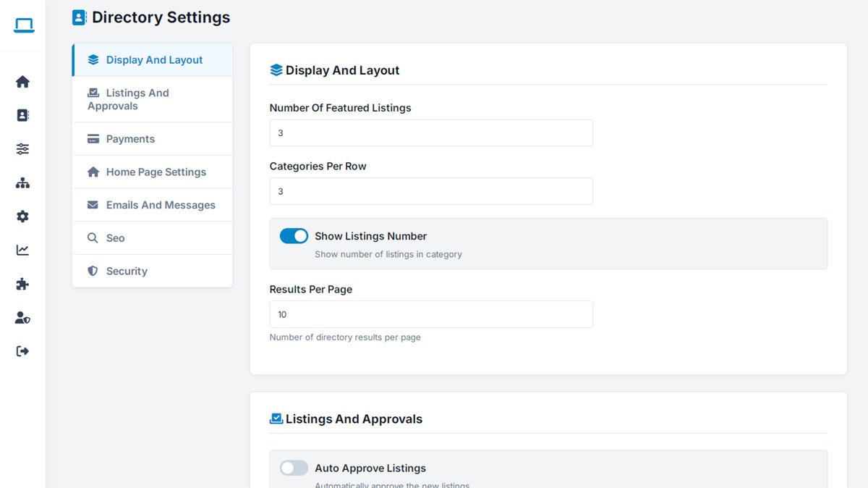This screenshot has width=868, height=488.
Task: Click the house icon for Home Page Settings
Action: coord(93,172)
